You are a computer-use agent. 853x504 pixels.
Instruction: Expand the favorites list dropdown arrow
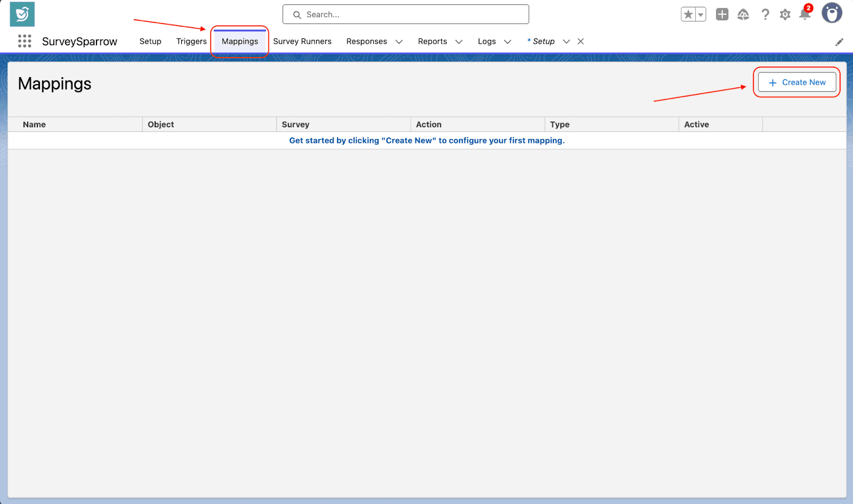(701, 15)
